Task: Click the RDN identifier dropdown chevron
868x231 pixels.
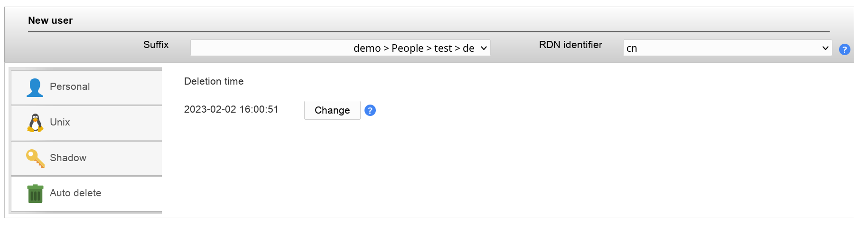Action: point(825,48)
